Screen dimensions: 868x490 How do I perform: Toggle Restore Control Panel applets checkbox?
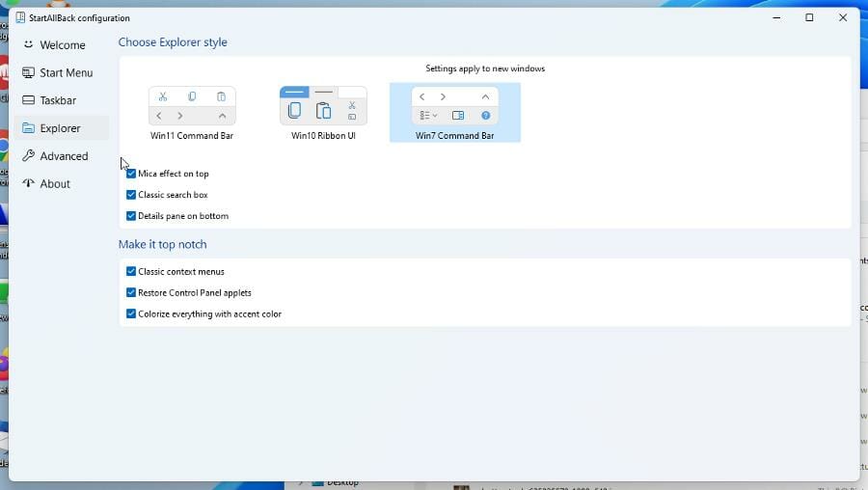[x=131, y=292]
